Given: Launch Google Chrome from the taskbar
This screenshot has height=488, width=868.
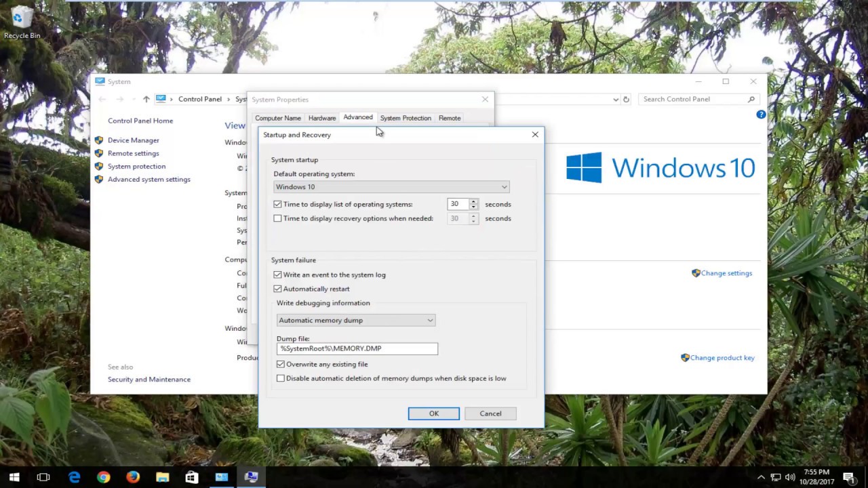Looking at the screenshot, I should point(103,477).
